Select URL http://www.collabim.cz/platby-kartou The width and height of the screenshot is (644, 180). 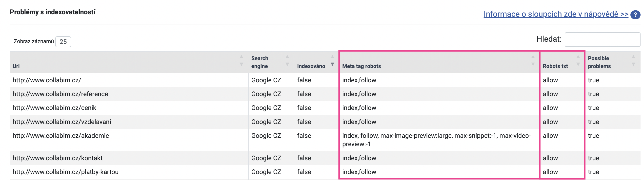point(65,172)
